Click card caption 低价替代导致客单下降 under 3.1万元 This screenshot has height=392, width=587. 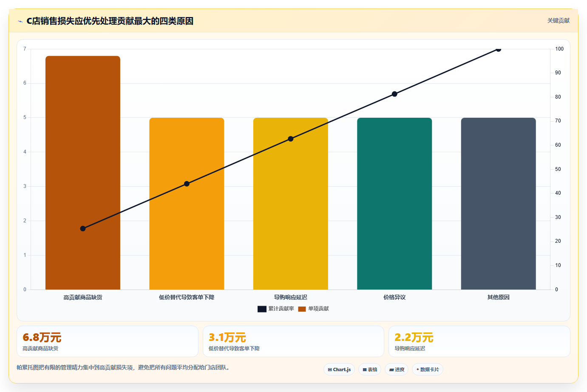pyautogui.click(x=234, y=349)
